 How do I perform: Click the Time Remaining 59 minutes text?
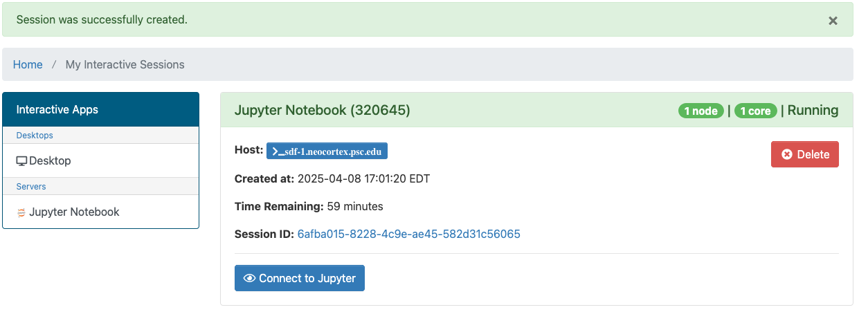pos(309,206)
